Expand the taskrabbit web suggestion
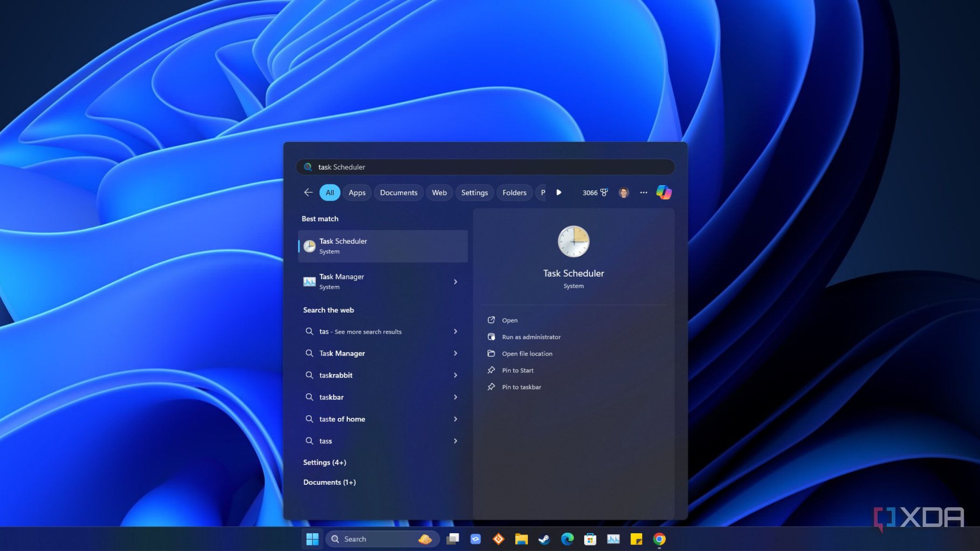Image resolution: width=980 pixels, height=551 pixels. [x=455, y=375]
